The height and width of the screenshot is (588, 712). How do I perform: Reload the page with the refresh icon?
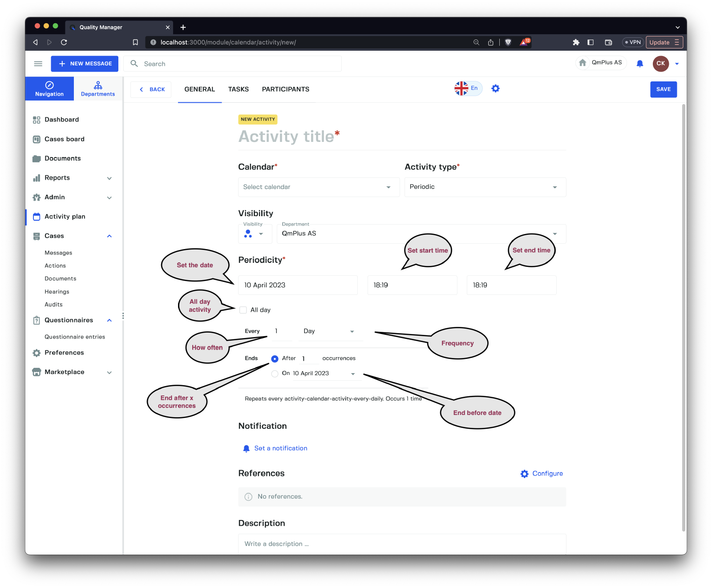coord(64,42)
